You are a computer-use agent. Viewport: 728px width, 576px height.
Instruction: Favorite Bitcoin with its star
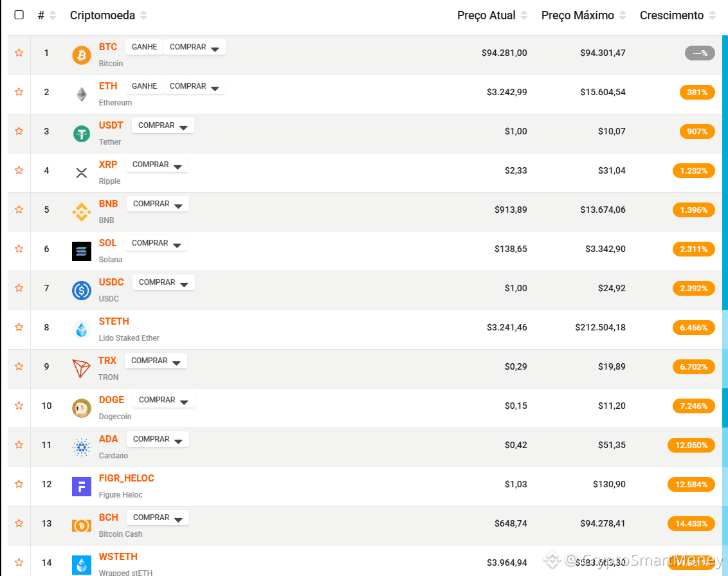point(19,53)
